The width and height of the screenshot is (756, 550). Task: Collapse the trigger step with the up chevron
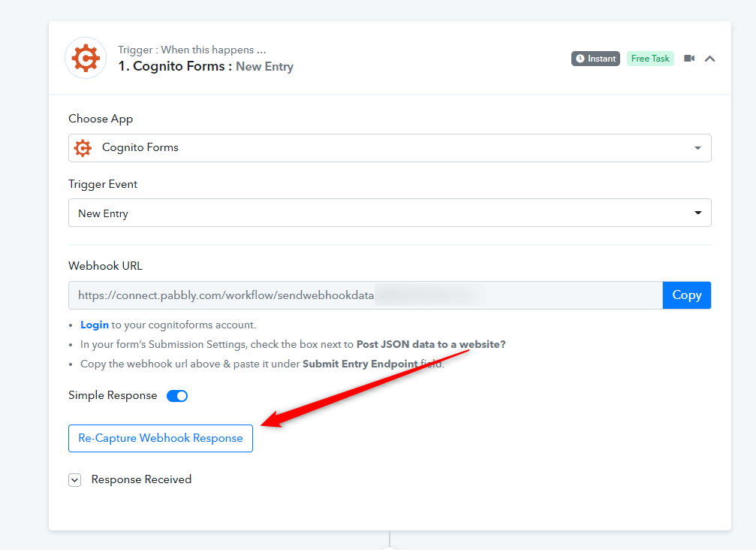[x=709, y=59]
